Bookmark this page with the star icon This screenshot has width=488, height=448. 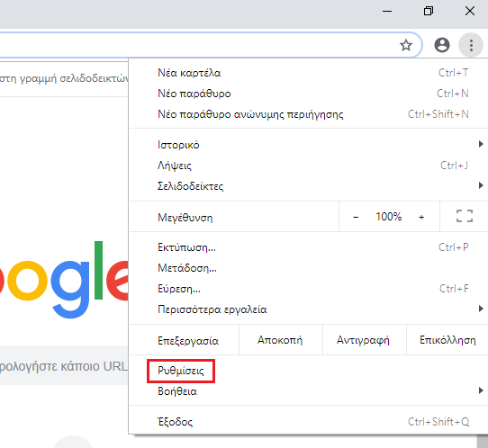[406, 45]
